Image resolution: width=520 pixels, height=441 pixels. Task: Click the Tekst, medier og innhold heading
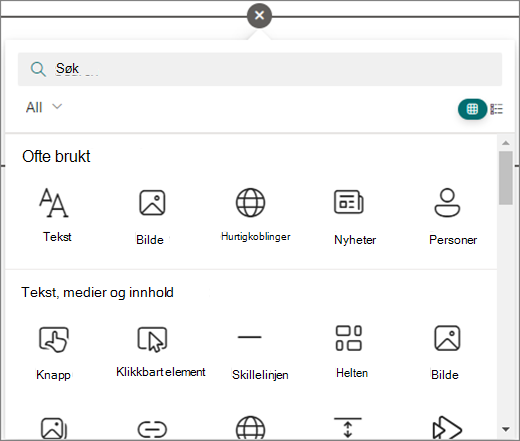tap(97, 293)
